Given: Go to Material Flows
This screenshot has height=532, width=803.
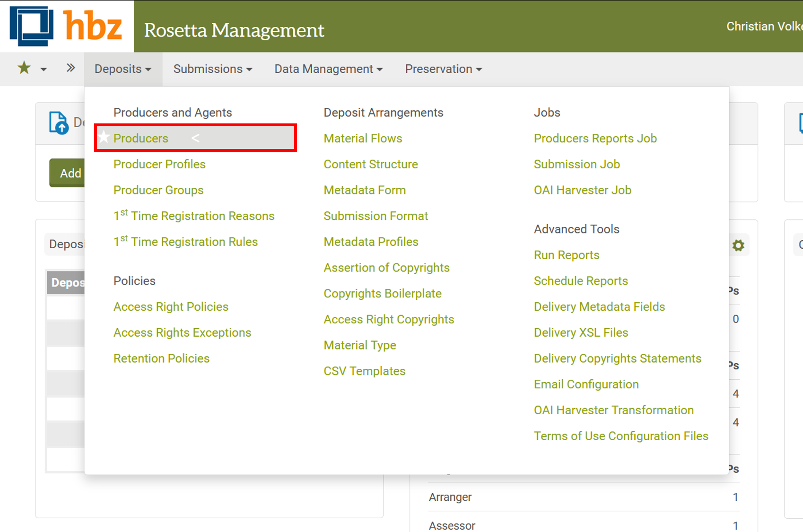Looking at the screenshot, I should coord(363,139).
